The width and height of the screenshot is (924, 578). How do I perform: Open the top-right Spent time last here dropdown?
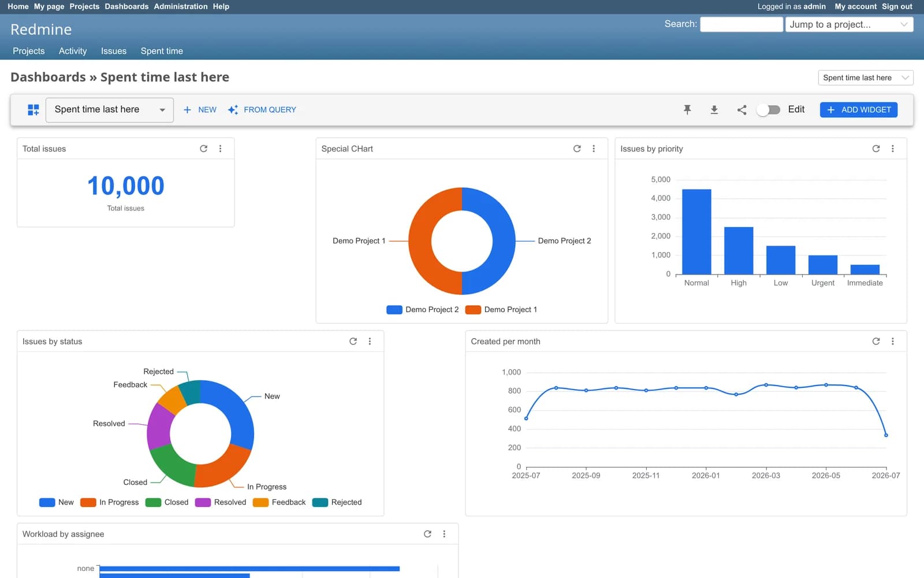tap(865, 78)
